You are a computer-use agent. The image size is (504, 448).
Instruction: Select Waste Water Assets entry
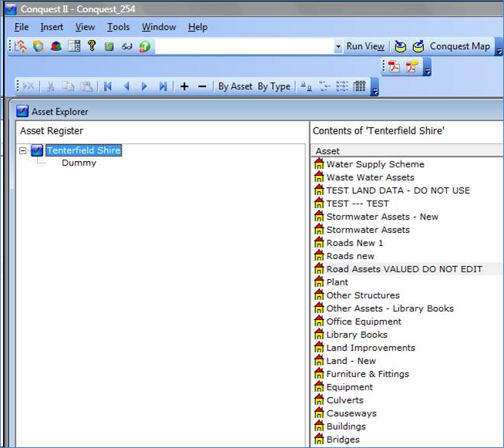[370, 177]
